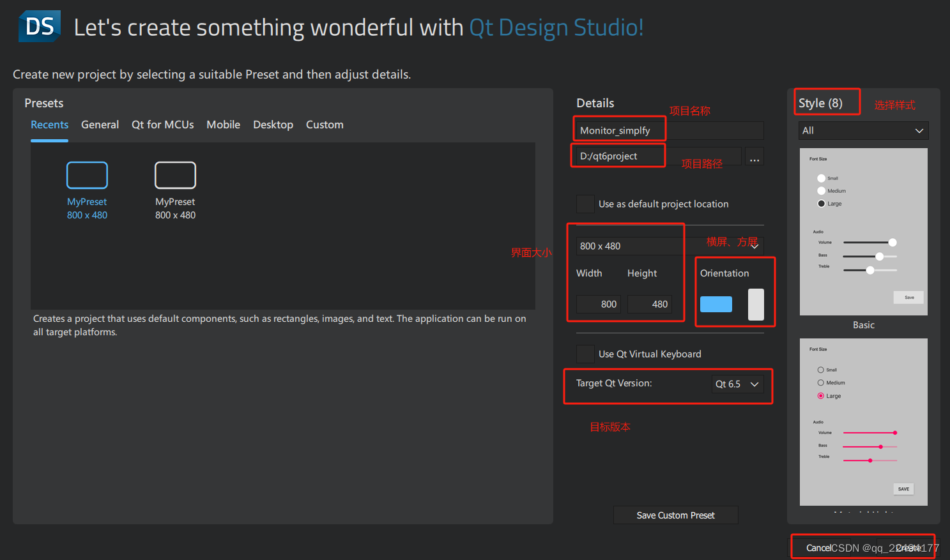The image size is (950, 560).
Task: Open the Qt for MCUs tab
Action: 163,125
